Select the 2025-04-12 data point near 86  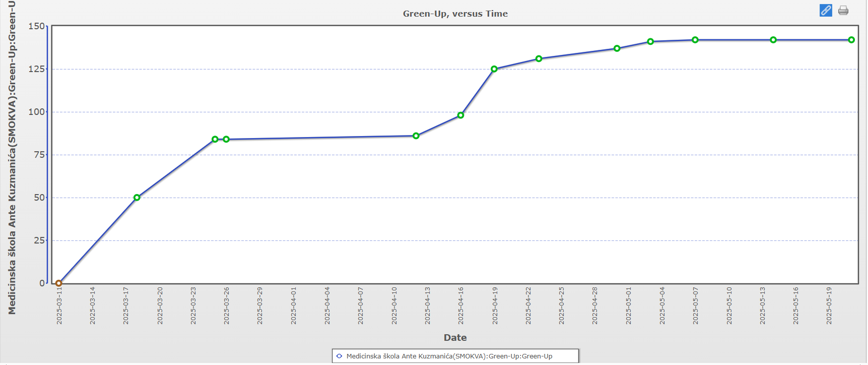click(x=416, y=136)
